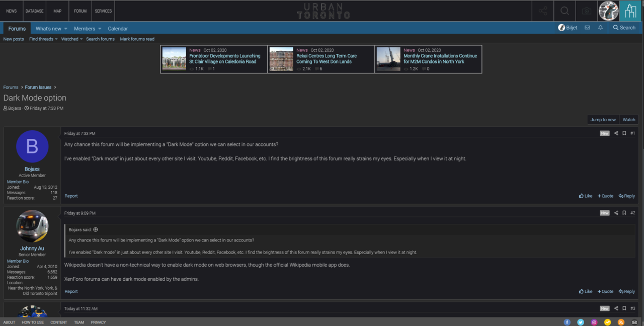Viewport: 644px width, 326px height.
Task: Toggle Watch for this thread
Action: point(629,120)
